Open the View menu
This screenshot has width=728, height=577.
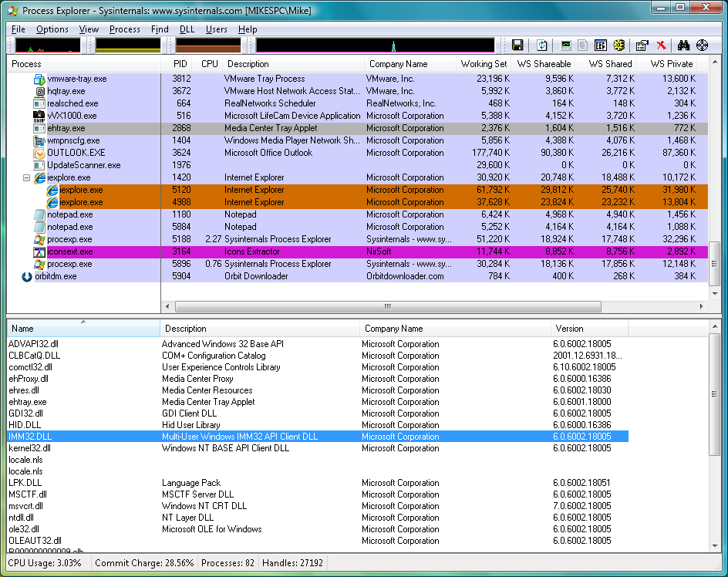(x=89, y=29)
